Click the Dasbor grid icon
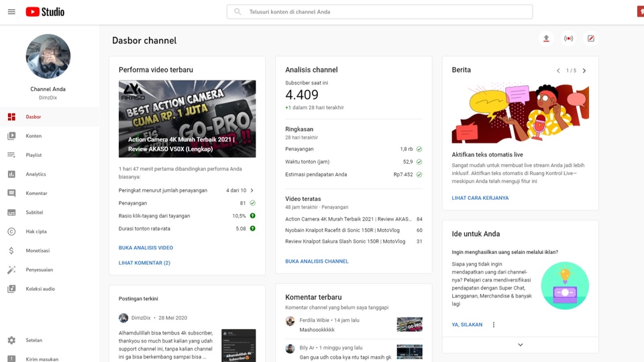The image size is (644, 362). [x=11, y=117]
